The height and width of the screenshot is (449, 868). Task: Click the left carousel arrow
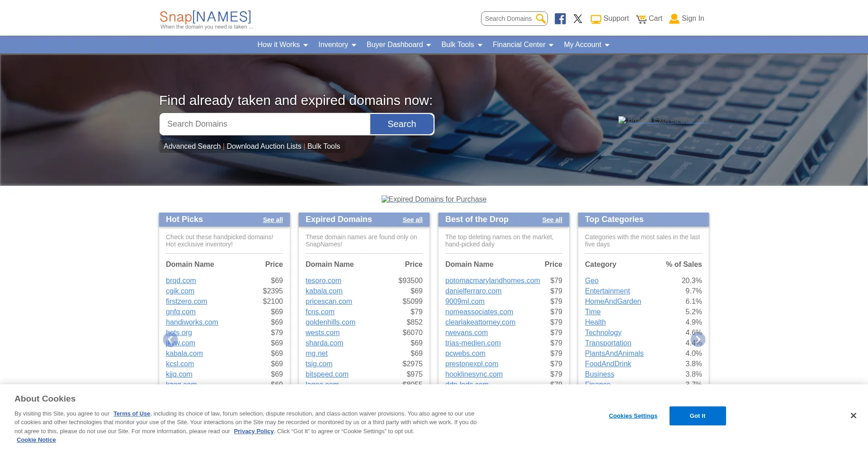pyautogui.click(x=170, y=340)
